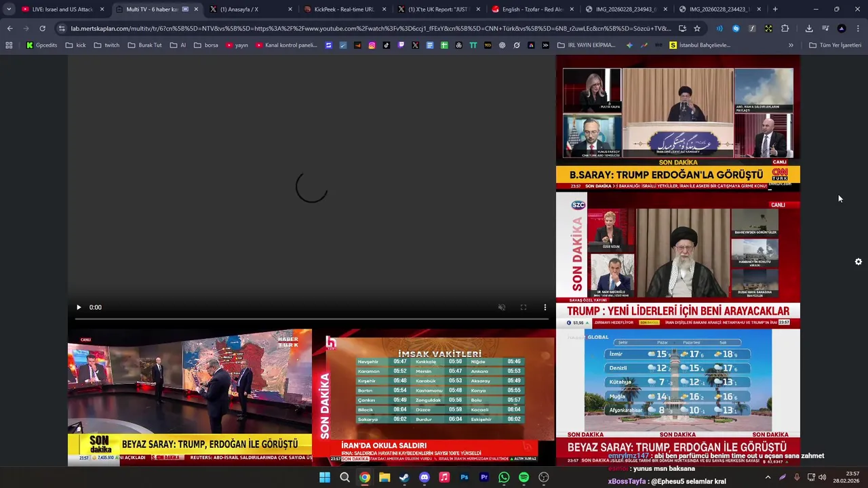Image resolution: width=868 pixels, height=488 pixels.
Task: Show hidden system tray icons
Action: pyautogui.click(x=768, y=477)
